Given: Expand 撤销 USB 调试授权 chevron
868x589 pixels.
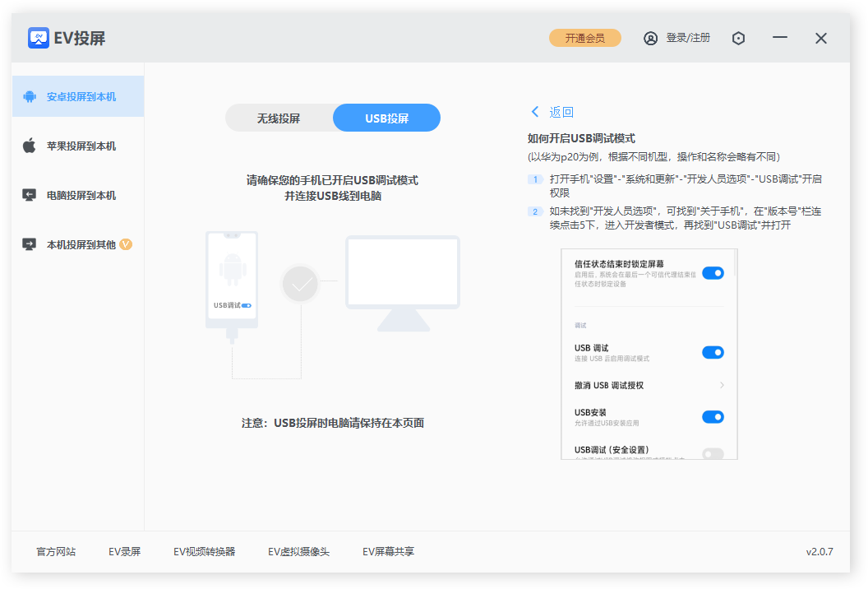Looking at the screenshot, I should pyautogui.click(x=721, y=385).
